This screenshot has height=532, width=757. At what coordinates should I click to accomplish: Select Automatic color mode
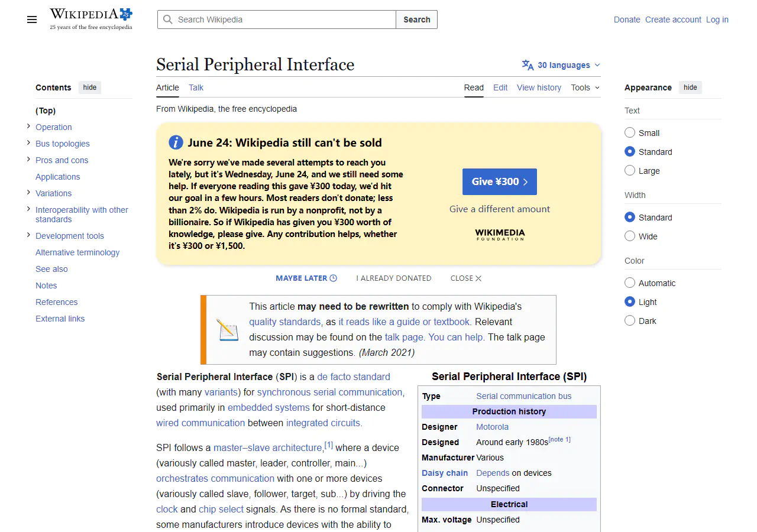pos(630,283)
